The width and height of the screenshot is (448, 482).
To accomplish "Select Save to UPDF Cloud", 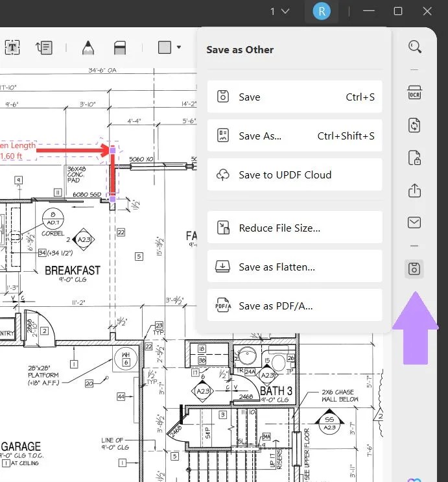I will click(295, 175).
